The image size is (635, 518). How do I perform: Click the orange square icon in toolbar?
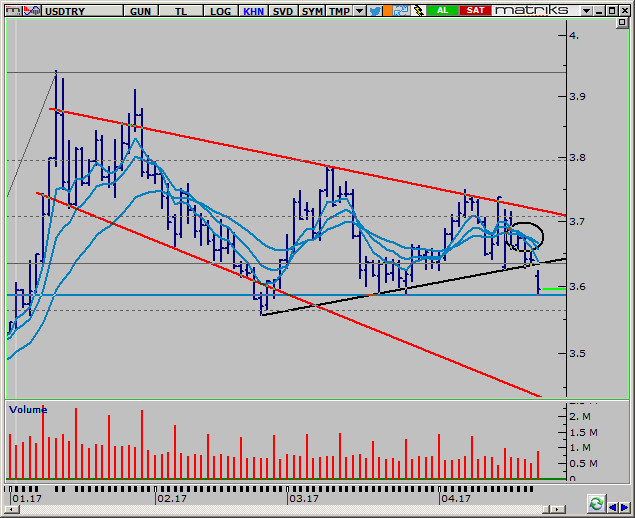[389, 10]
